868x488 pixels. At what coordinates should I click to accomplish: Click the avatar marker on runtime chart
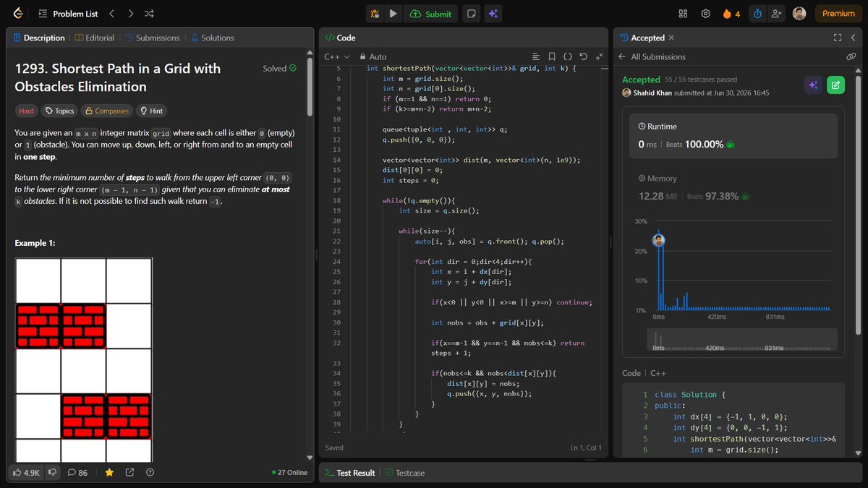658,241
